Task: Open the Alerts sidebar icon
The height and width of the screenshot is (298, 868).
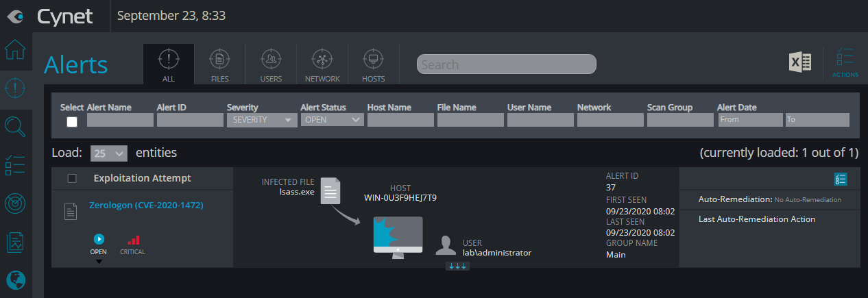Action: (x=15, y=88)
